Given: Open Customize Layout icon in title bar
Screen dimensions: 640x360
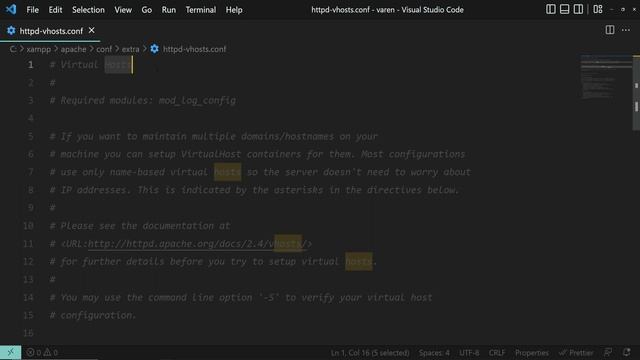Looking at the screenshot, I should coord(598,9).
